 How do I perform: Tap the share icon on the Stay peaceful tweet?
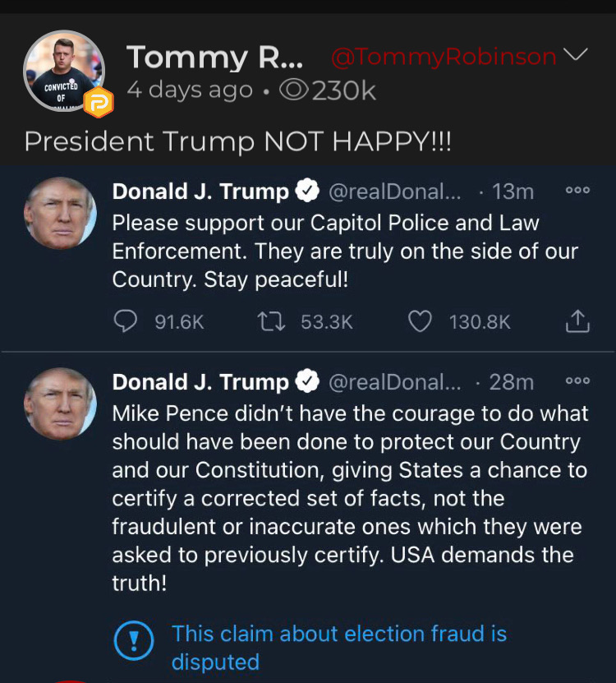click(577, 321)
